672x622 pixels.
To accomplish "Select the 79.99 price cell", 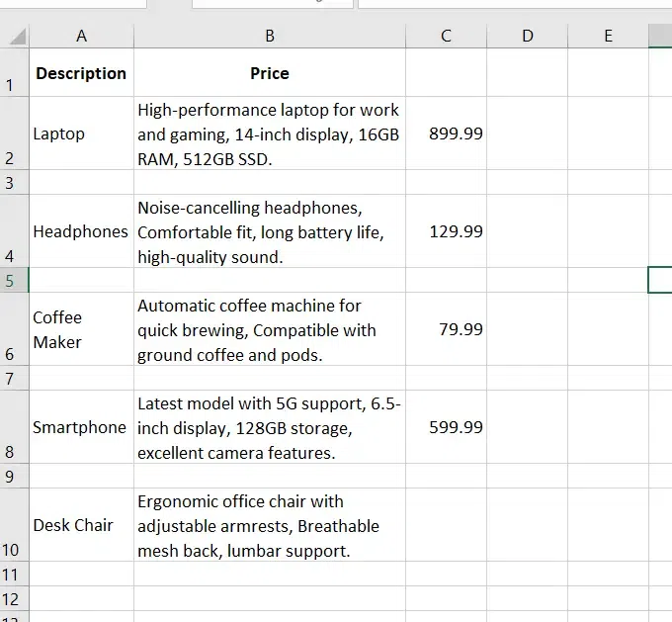I will pos(446,329).
